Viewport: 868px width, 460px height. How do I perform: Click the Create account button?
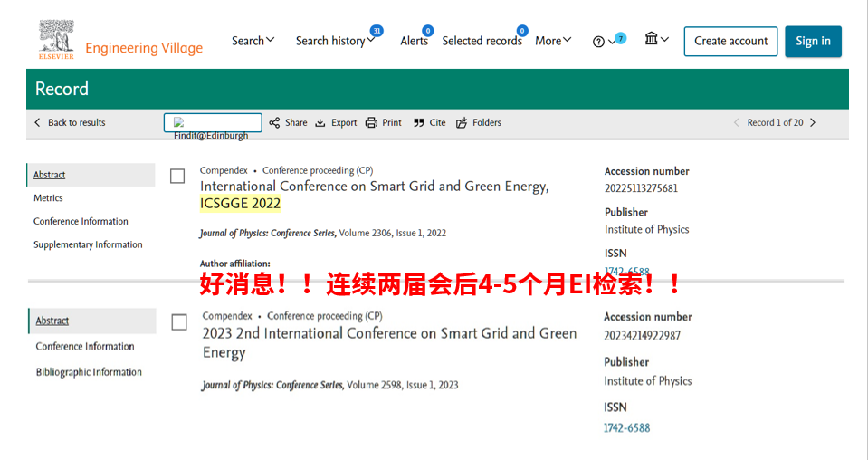[730, 41]
